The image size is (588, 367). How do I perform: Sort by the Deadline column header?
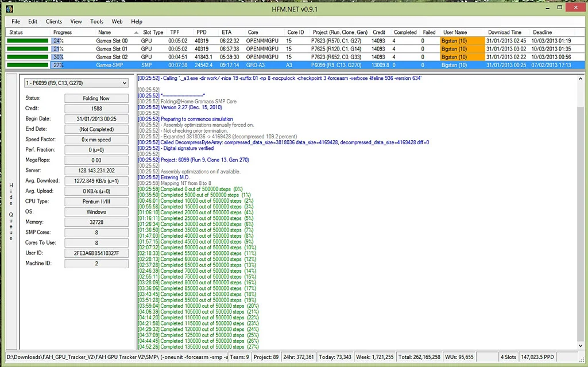(542, 32)
